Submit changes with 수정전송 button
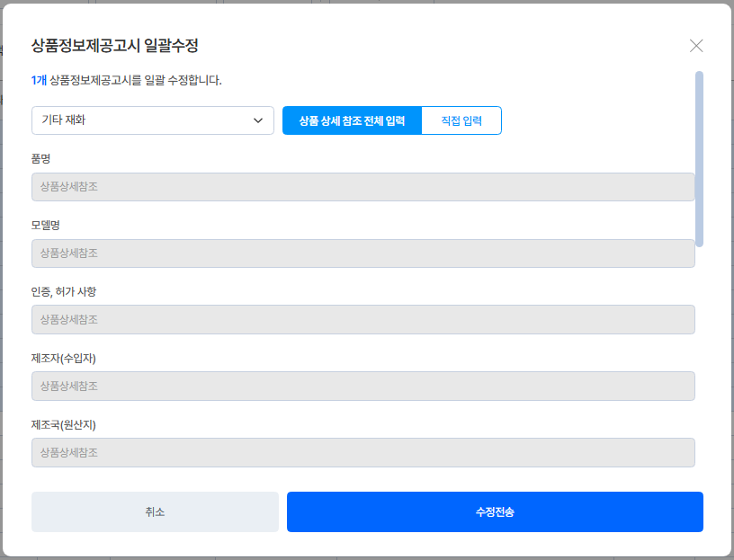Image resolution: width=734 pixels, height=560 pixels. click(x=495, y=512)
